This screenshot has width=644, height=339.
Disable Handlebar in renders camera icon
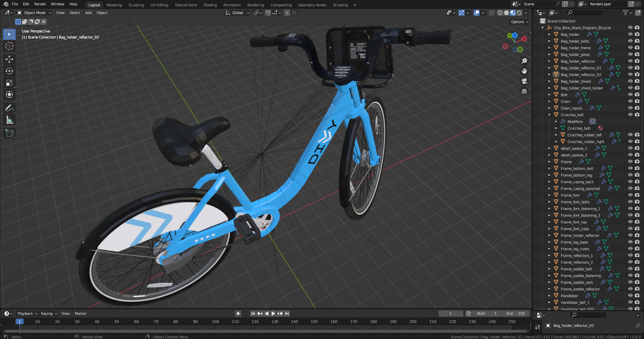coord(637,295)
